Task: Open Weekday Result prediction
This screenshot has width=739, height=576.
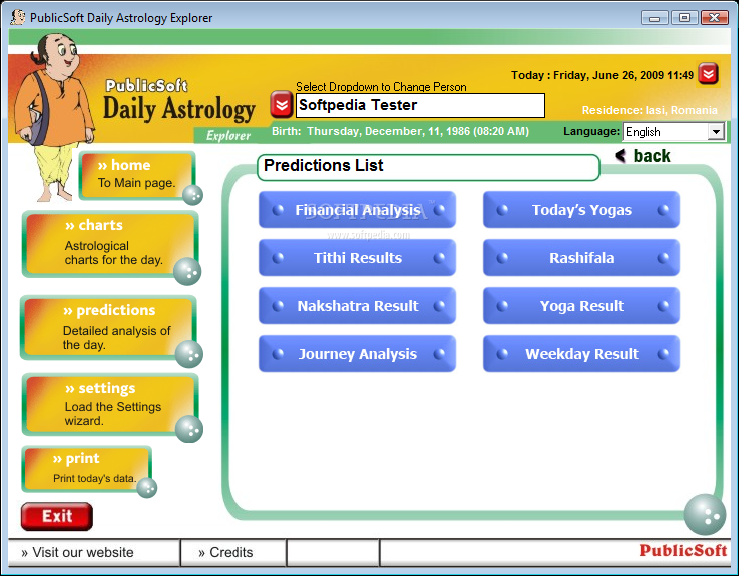Action: [581, 354]
